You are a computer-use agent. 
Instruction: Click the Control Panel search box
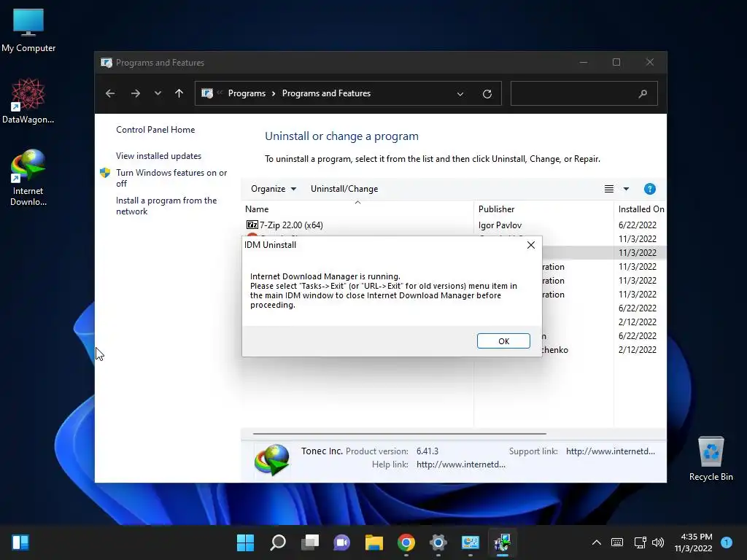[x=584, y=93]
